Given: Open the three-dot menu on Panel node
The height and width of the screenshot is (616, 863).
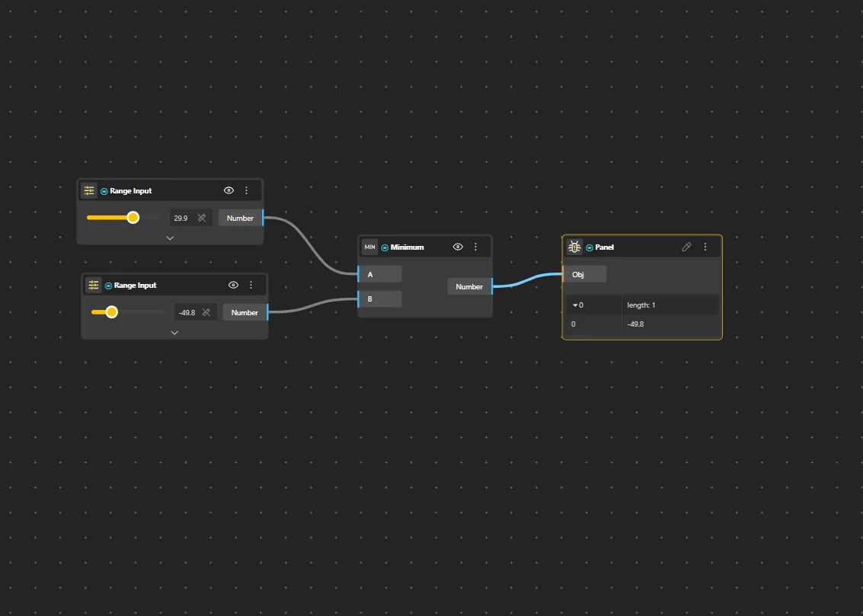Looking at the screenshot, I should 705,247.
